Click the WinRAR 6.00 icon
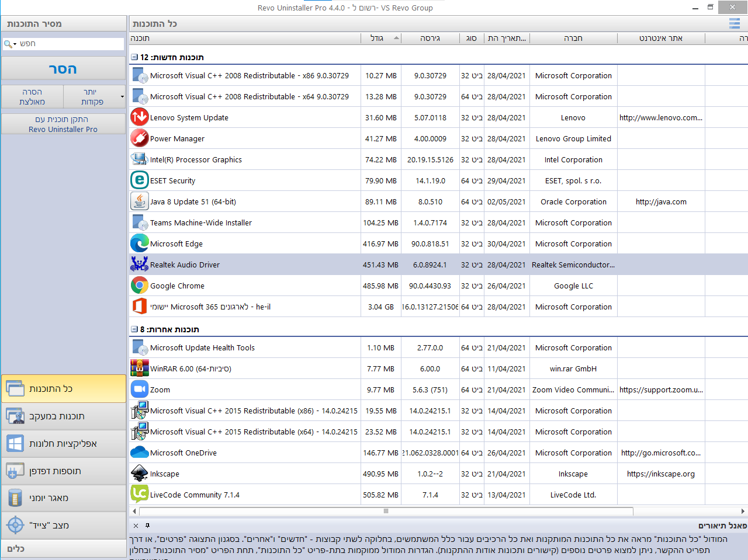748x560 pixels. click(140, 368)
